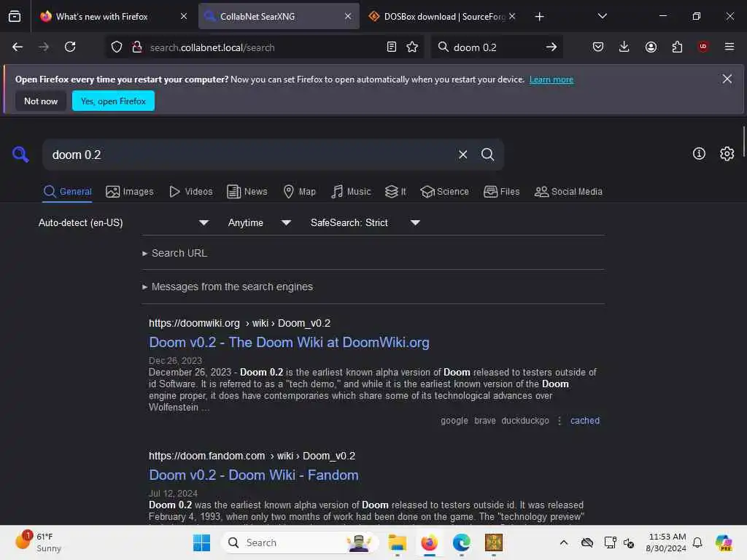The width and height of the screenshot is (747, 560).
Task: Open Firefox application menu
Action: [x=729, y=47]
